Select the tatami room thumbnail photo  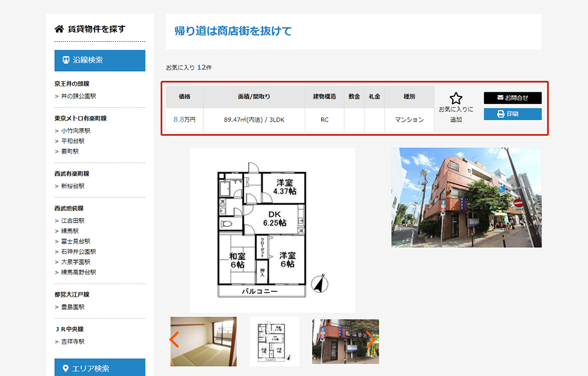203,341
